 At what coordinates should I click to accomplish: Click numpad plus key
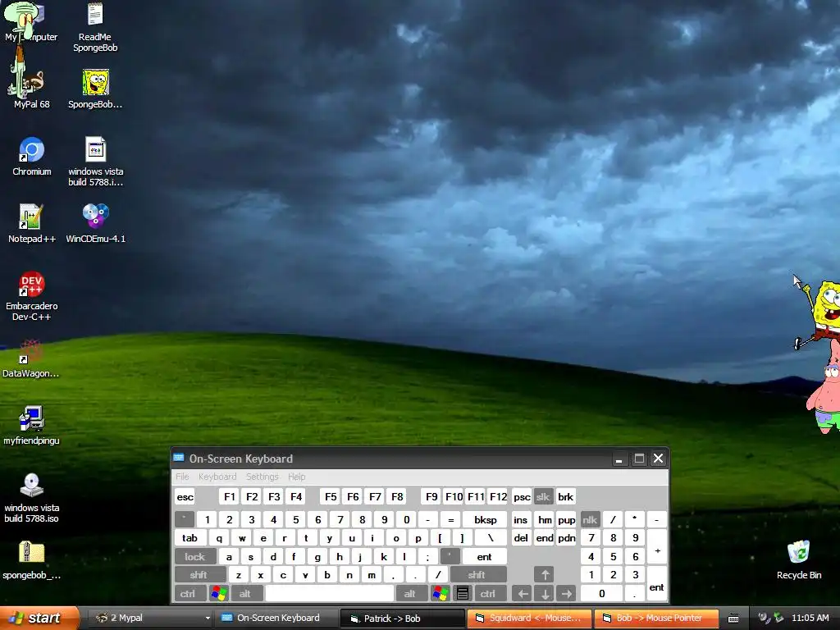(657, 547)
